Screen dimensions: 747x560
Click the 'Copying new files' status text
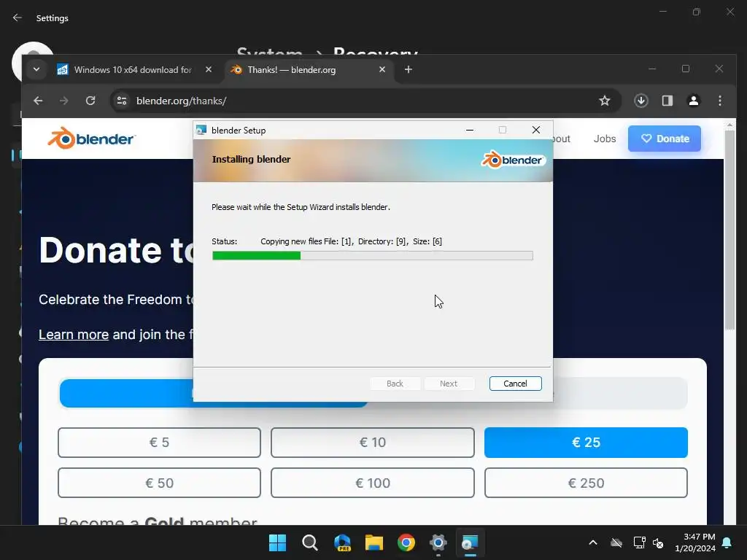click(351, 241)
